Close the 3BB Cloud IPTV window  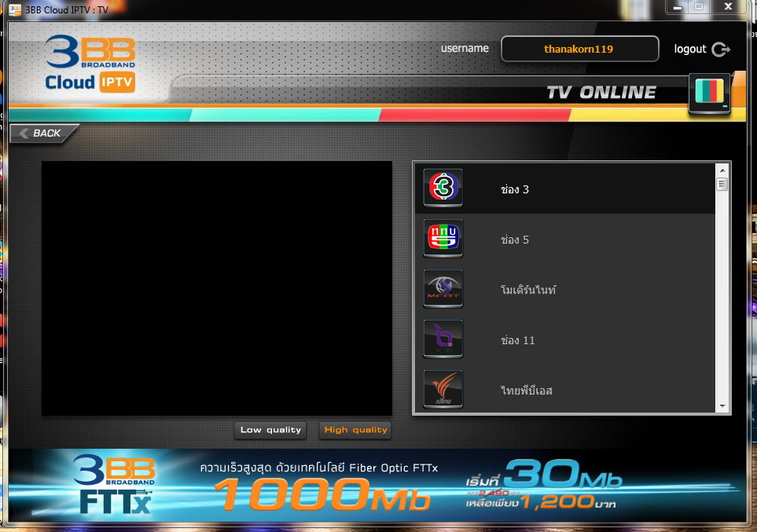click(728, 7)
